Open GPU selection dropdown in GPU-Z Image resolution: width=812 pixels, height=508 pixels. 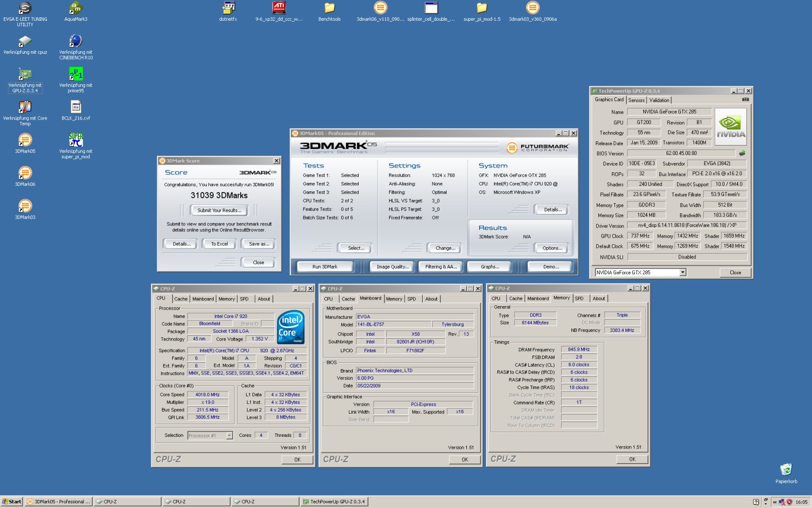pyautogui.click(x=683, y=272)
